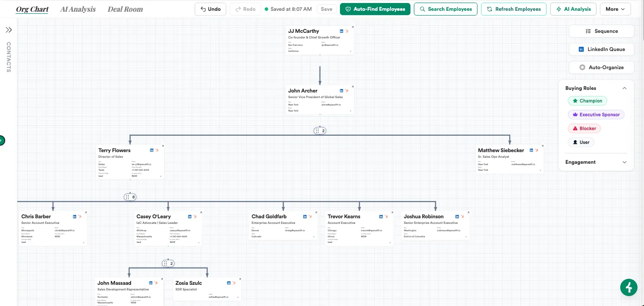Open Chad Goldfarb's LinkedIn icon
The width and height of the screenshot is (644, 306).
click(x=305, y=217)
